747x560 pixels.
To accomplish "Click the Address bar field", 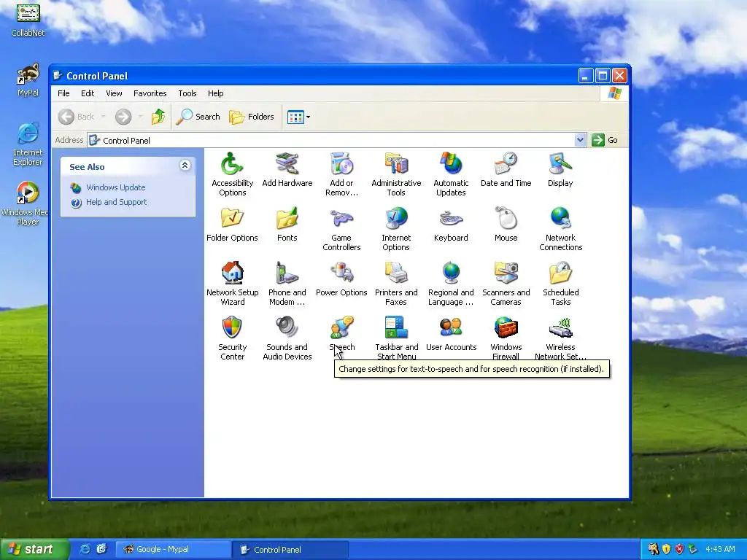I will 336,140.
